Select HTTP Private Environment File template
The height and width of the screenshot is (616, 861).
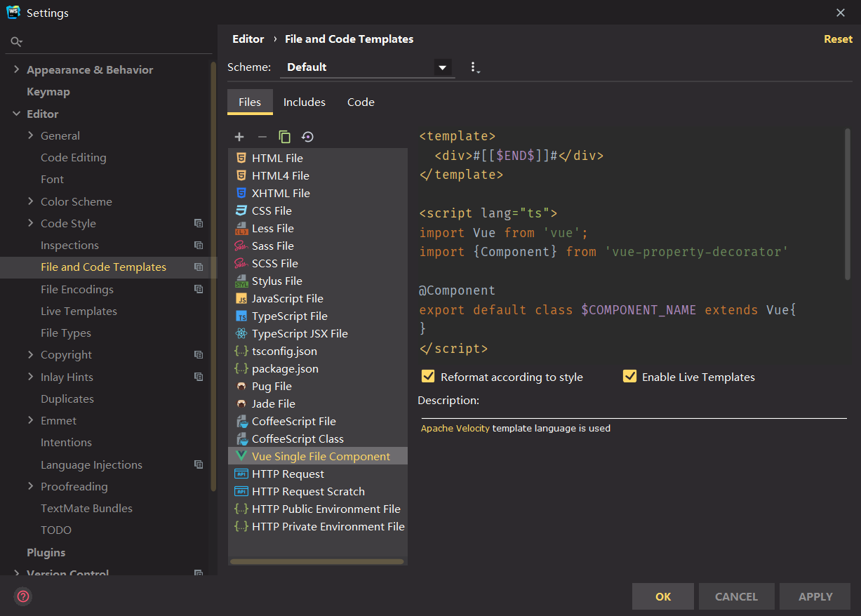click(318, 526)
